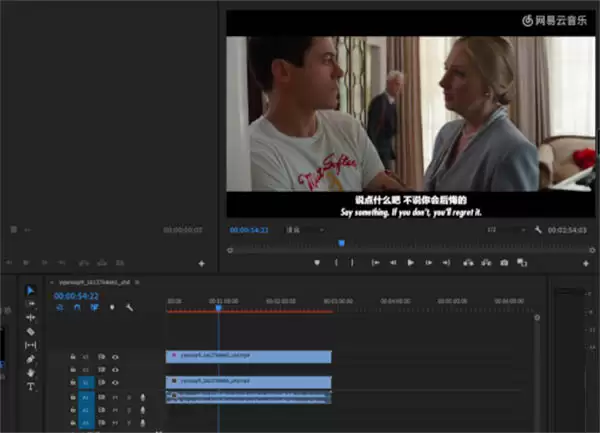Open Program Monitor wrench settings menu

(538, 230)
